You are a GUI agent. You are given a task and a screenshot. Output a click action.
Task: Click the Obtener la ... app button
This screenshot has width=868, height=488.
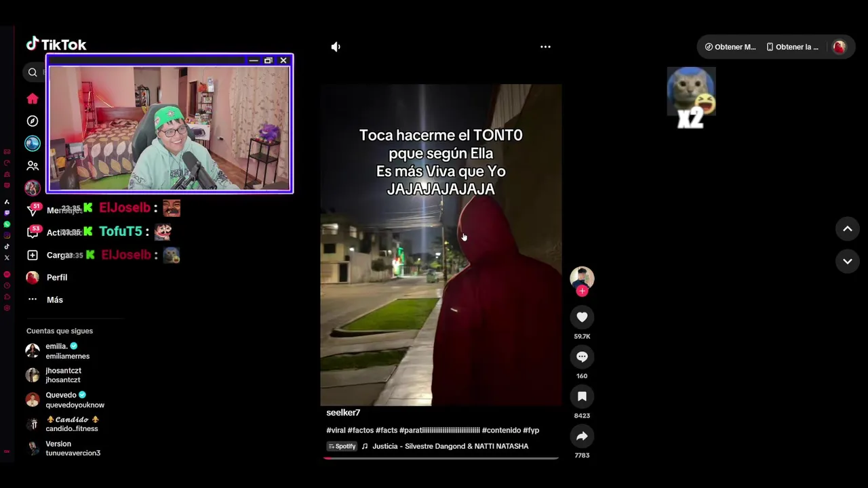coord(793,47)
